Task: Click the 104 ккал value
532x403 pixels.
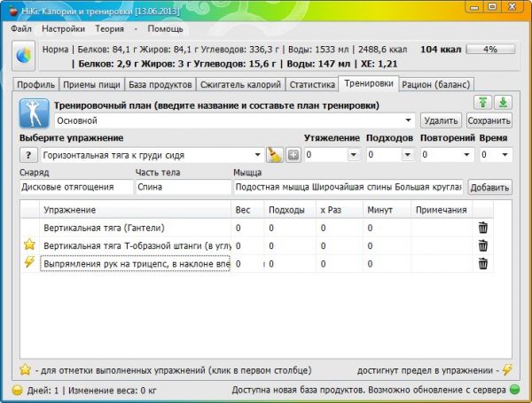Action: point(441,50)
